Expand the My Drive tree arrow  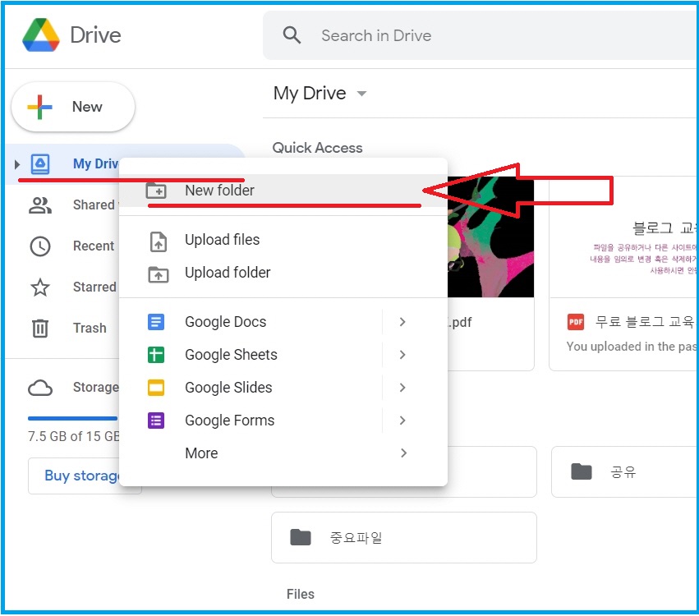click(x=17, y=164)
